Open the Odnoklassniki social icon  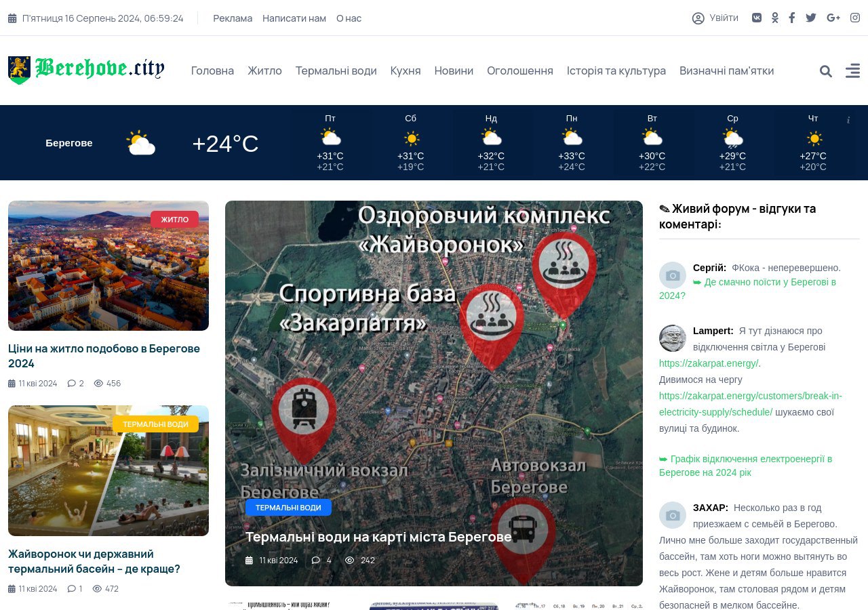pyautogui.click(x=775, y=18)
